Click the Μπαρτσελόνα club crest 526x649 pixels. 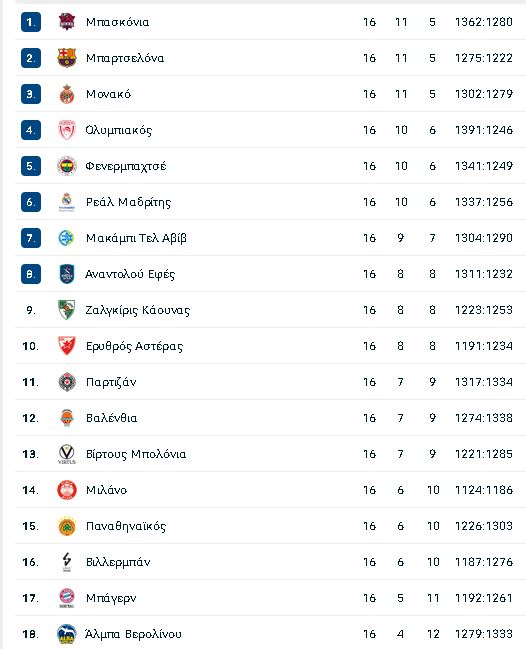(x=67, y=58)
